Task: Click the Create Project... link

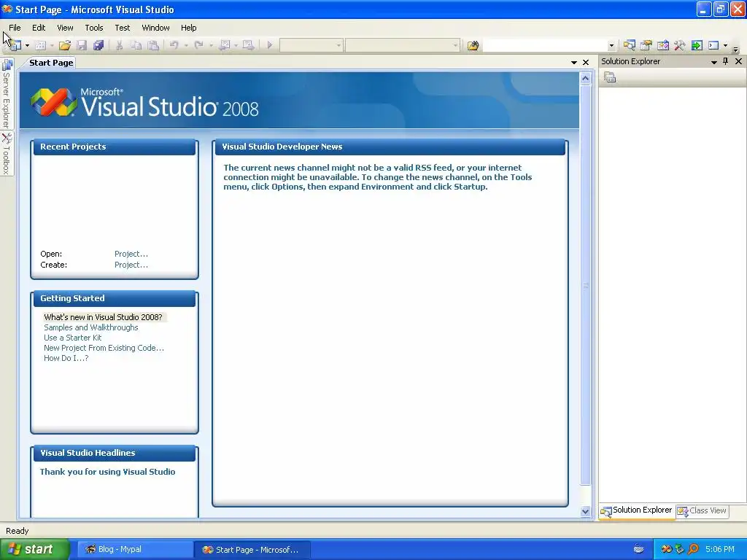Action: tap(131, 265)
